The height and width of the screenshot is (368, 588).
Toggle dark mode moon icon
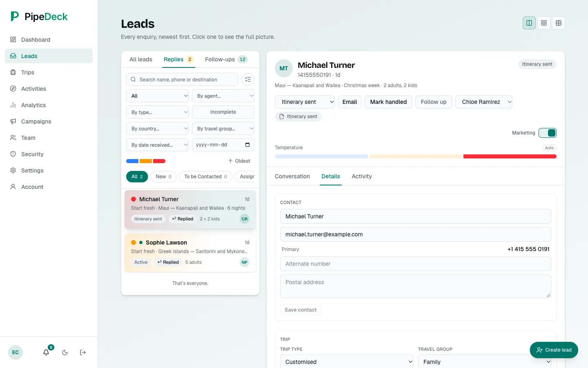(x=65, y=352)
